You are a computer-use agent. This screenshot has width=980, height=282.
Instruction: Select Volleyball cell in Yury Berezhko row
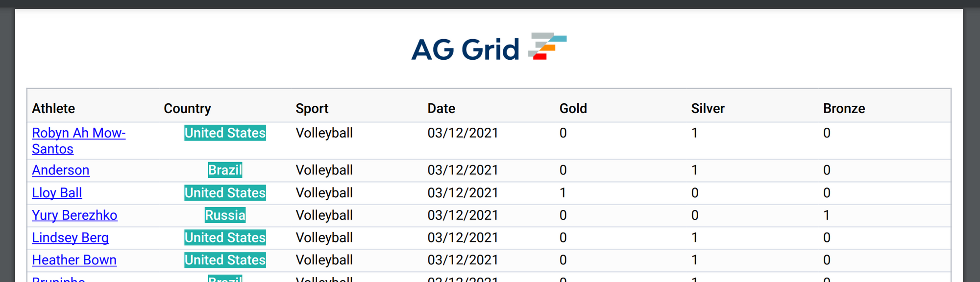[324, 215]
